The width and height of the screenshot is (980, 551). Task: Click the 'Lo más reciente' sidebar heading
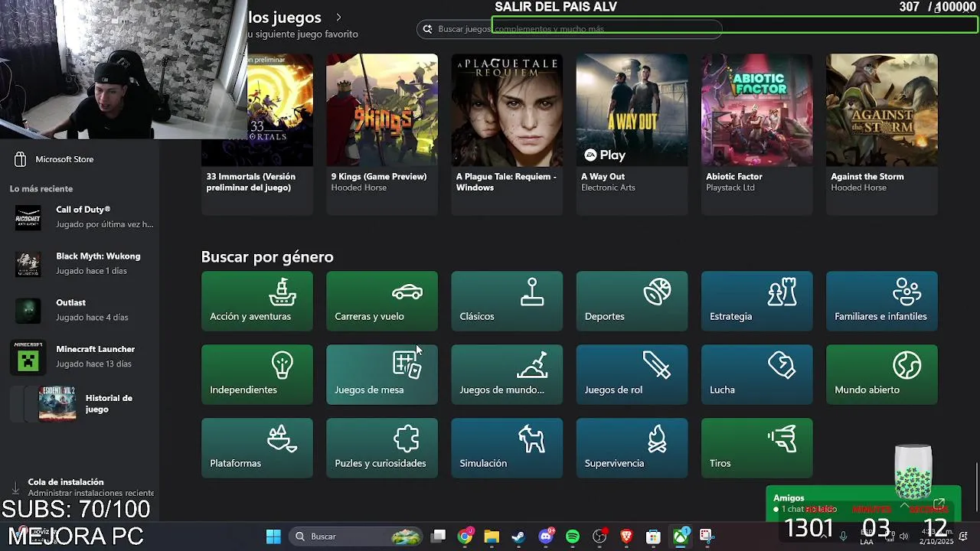point(41,189)
